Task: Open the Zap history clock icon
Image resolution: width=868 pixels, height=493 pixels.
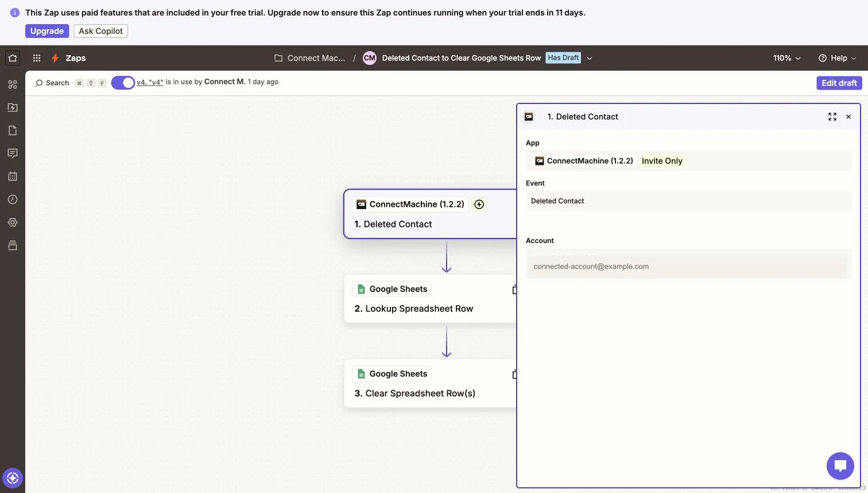Action: 13,199
